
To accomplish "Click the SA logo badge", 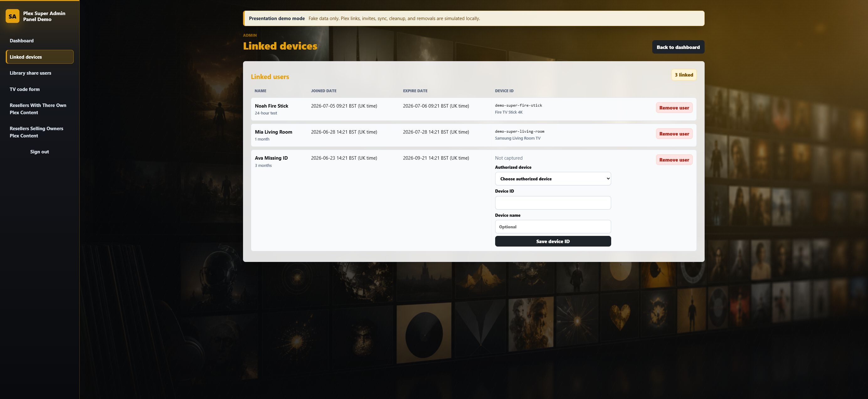I will click(x=13, y=16).
